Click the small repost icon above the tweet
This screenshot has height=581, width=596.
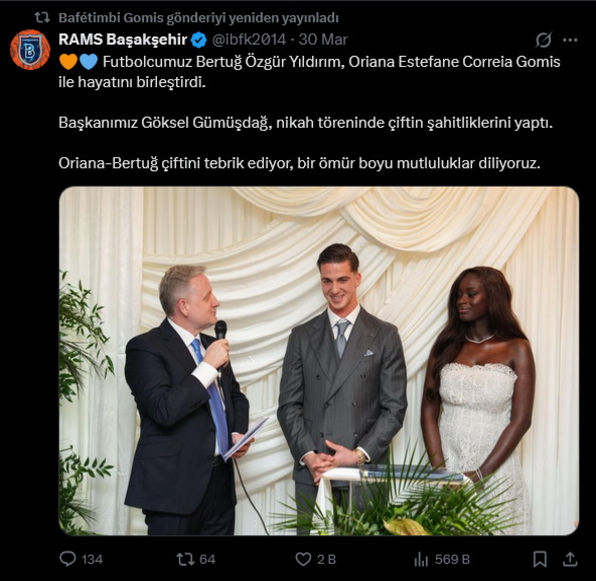coord(42,17)
